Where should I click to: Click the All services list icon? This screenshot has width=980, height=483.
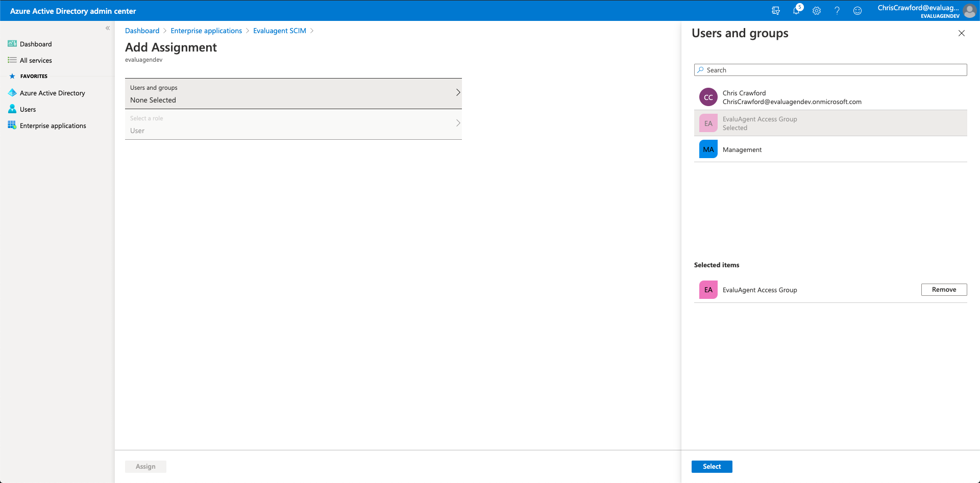(x=12, y=60)
